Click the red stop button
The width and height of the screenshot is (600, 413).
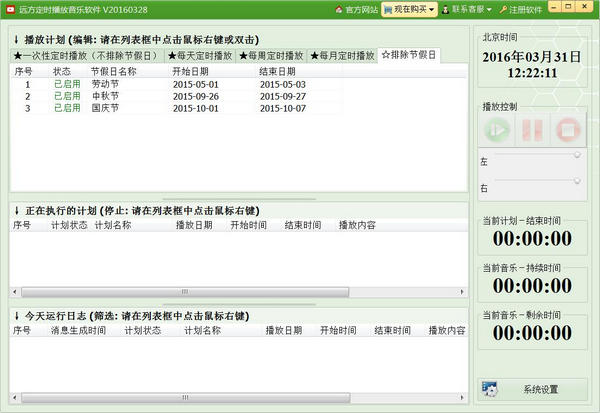(567, 130)
